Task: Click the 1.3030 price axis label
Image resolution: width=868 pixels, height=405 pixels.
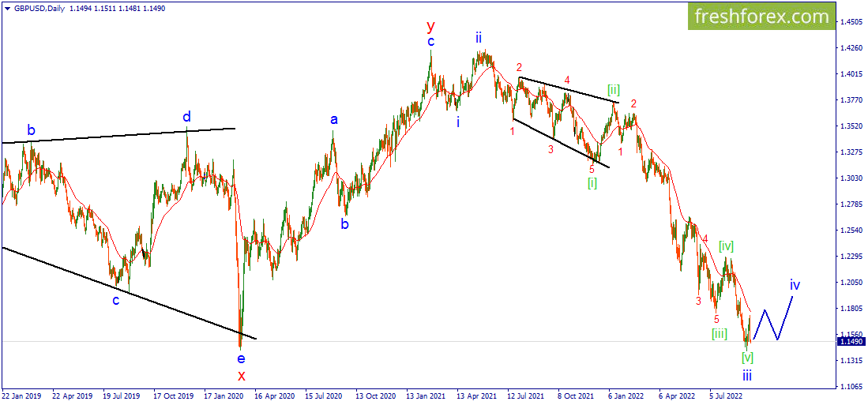Action: [851, 178]
